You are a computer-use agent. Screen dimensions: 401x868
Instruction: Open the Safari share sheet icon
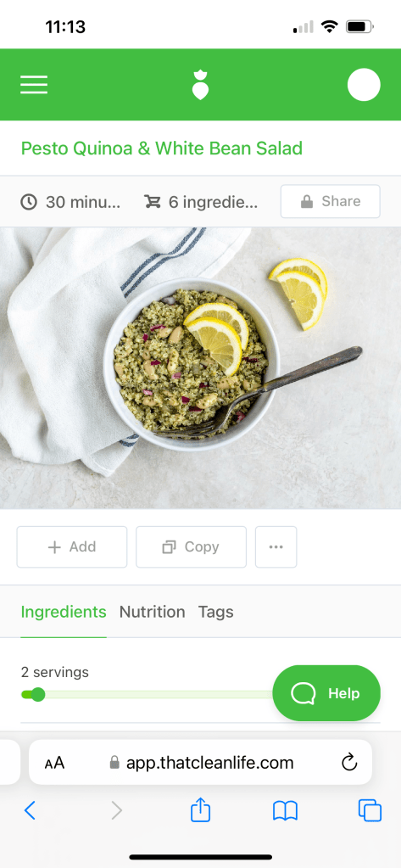(200, 809)
